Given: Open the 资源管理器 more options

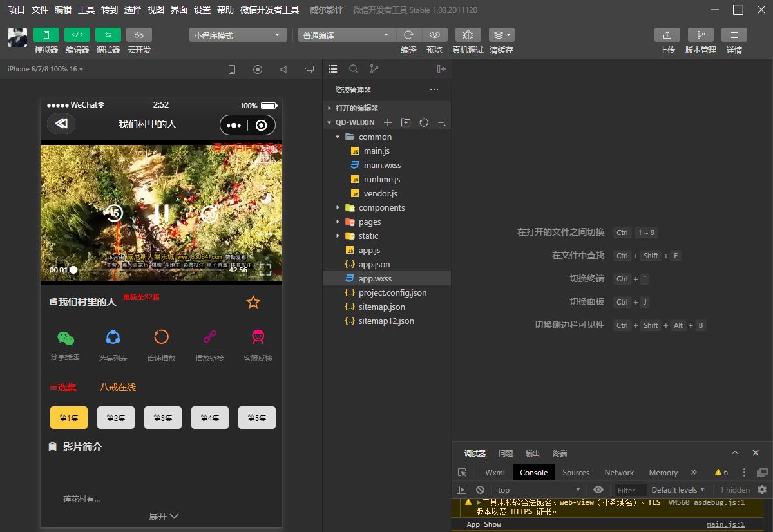Looking at the screenshot, I should click(434, 90).
